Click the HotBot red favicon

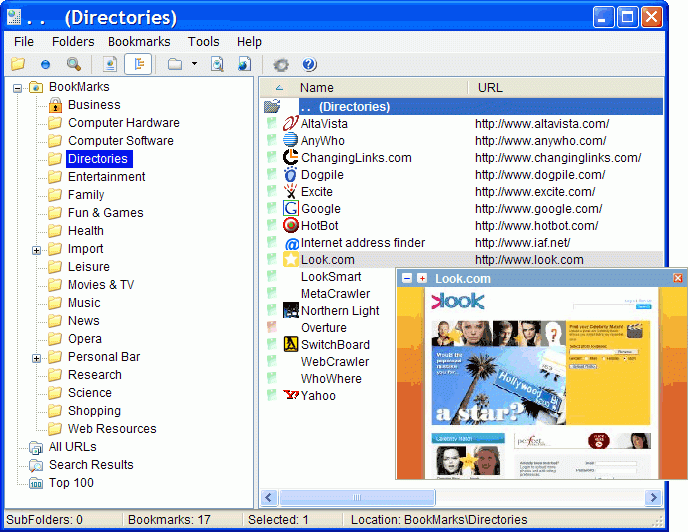tap(290, 225)
